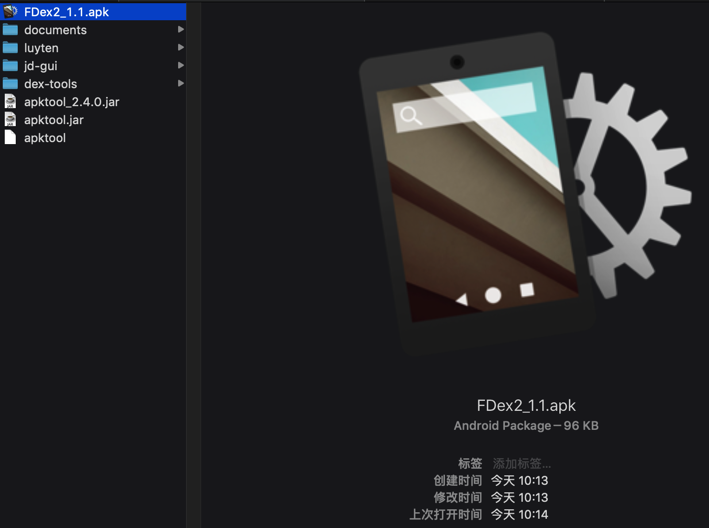The width and height of the screenshot is (709, 528).
Task: Click the documents folder icon
Action: pos(10,30)
